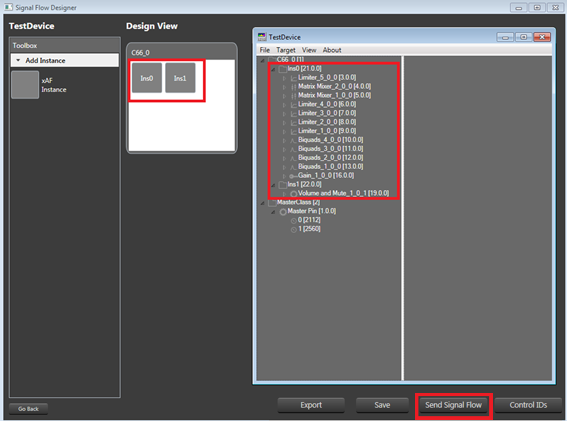Select the Biquads_1_0_0 [13.0.0] row
The image size is (569, 421).
tap(331, 167)
